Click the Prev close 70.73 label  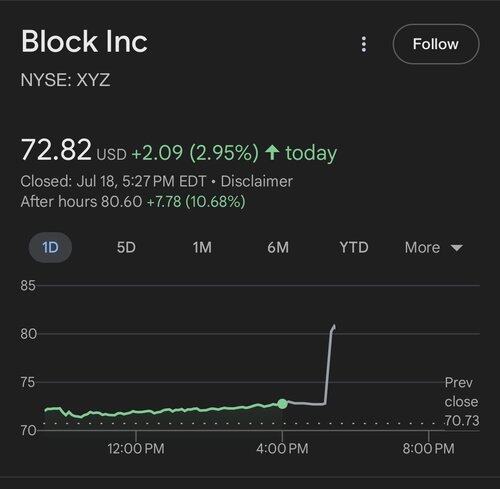coord(462,402)
